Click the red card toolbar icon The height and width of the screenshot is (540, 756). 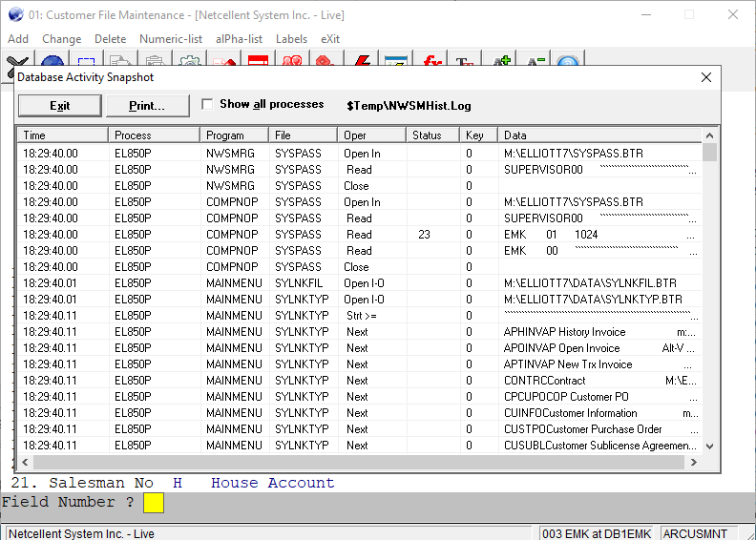click(x=258, y=60)
